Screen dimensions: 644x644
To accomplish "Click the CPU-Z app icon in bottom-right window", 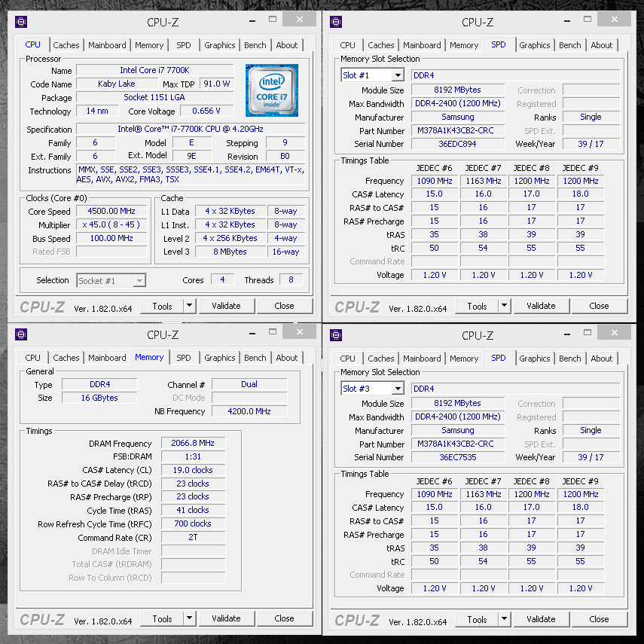I will [x=335, y=335].
